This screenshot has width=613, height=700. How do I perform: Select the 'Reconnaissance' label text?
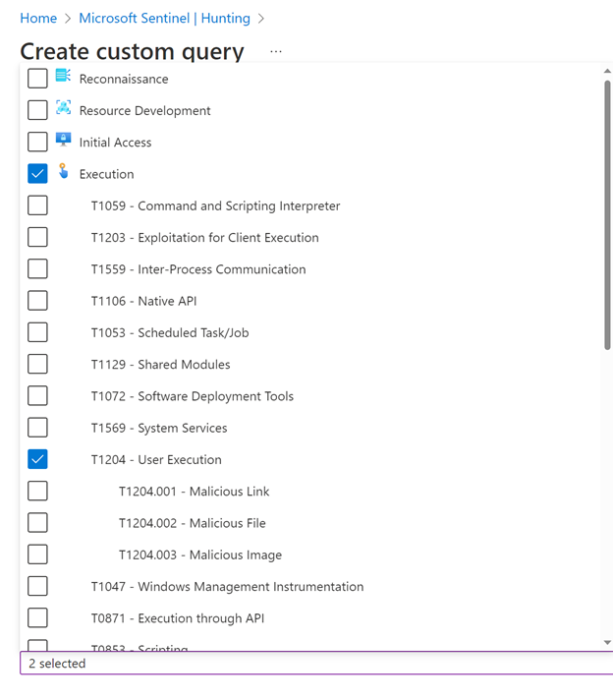pyautogui.click(x=124, y=79)
